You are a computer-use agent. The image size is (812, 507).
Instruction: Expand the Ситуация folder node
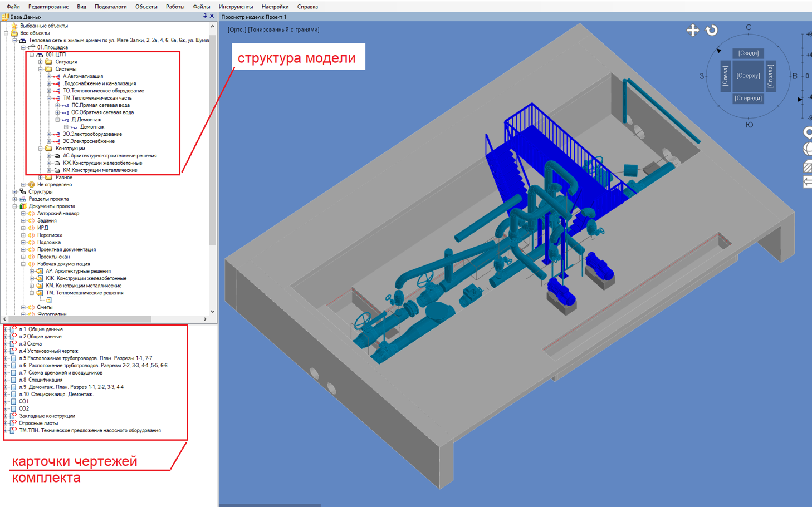(41, 62)
